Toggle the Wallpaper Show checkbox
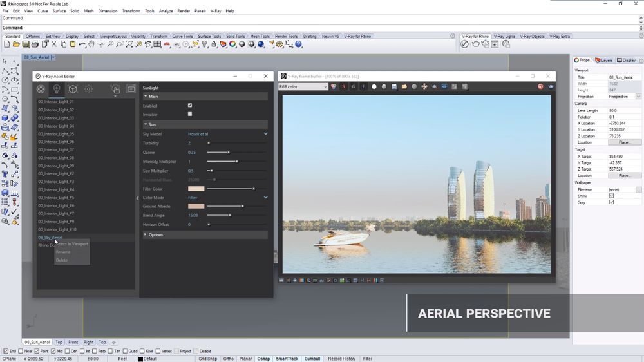 click(x=612, y=196)
